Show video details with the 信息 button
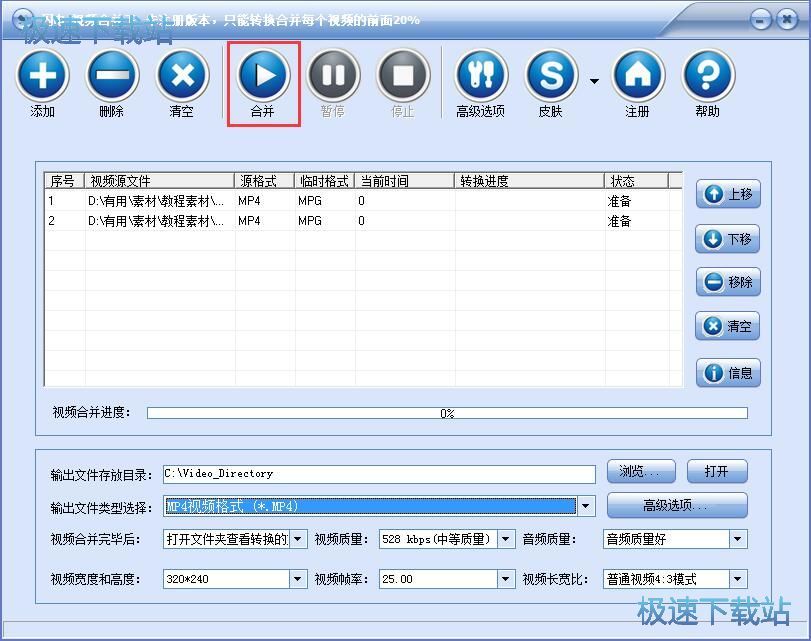Image resolution: width=811 pixels, height=641 pixels. 728,373
